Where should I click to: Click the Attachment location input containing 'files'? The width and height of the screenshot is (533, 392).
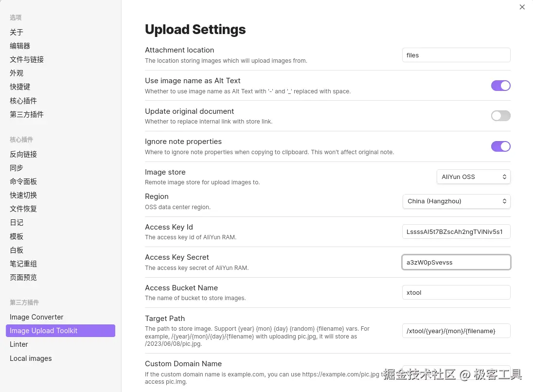tap(456, 55)
